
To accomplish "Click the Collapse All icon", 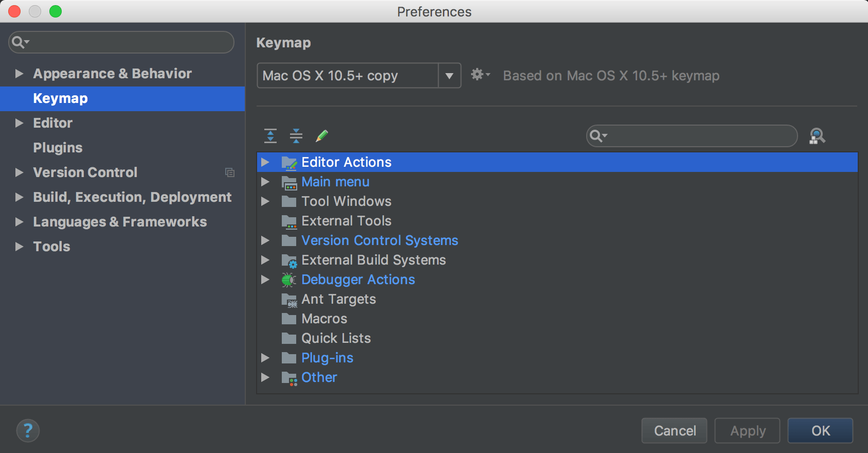I will click(x=296, y=136).
